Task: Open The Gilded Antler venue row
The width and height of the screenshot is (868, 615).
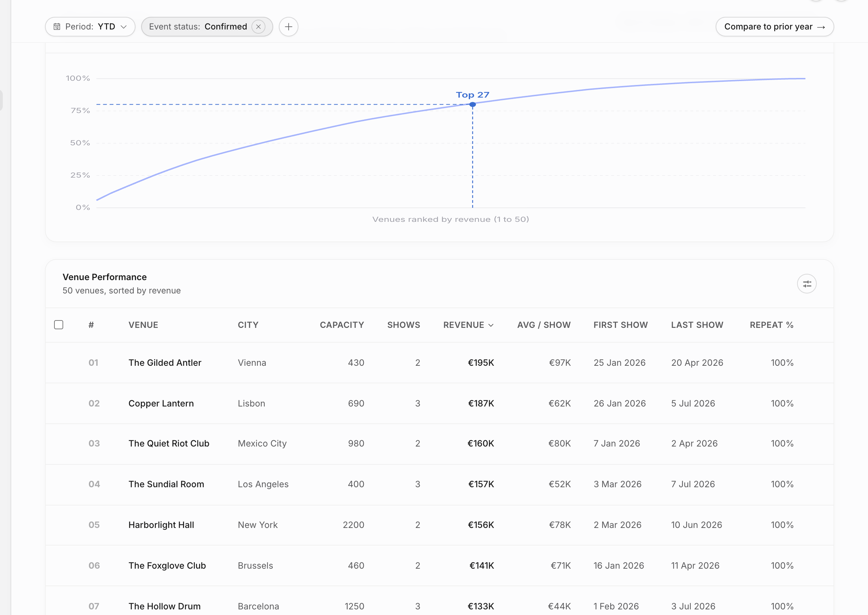Action: [439, 363]
